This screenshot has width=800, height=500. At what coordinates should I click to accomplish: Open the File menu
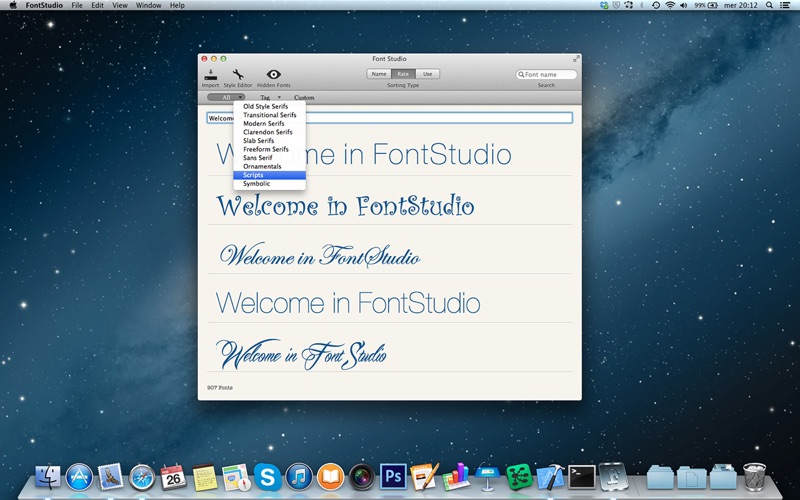(77, 5)
